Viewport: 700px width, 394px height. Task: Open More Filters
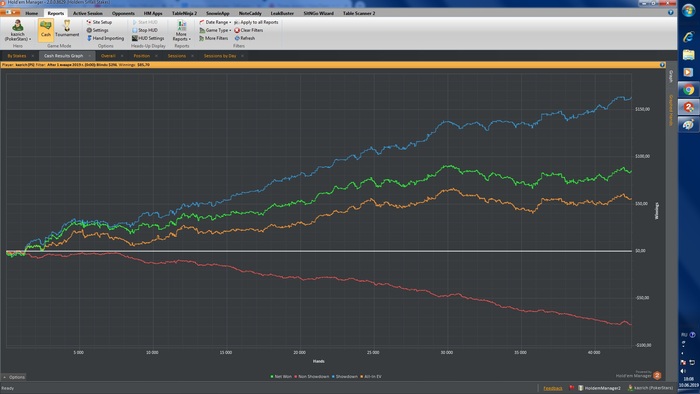214,38
